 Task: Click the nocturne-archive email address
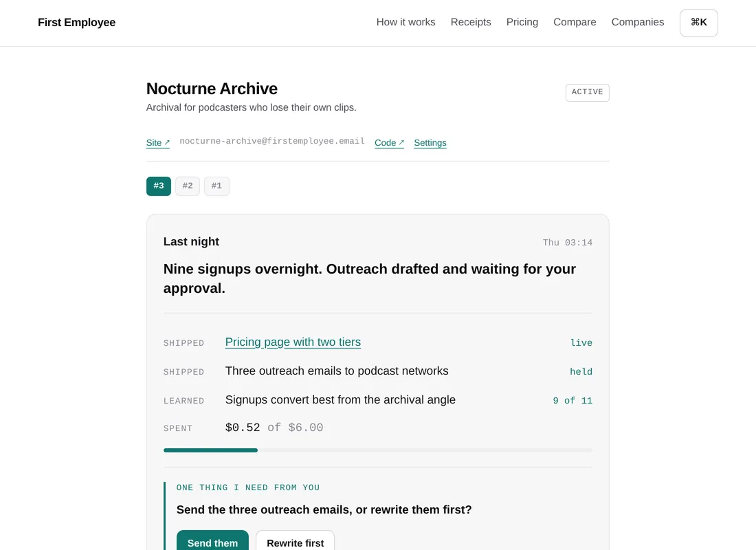272,141
